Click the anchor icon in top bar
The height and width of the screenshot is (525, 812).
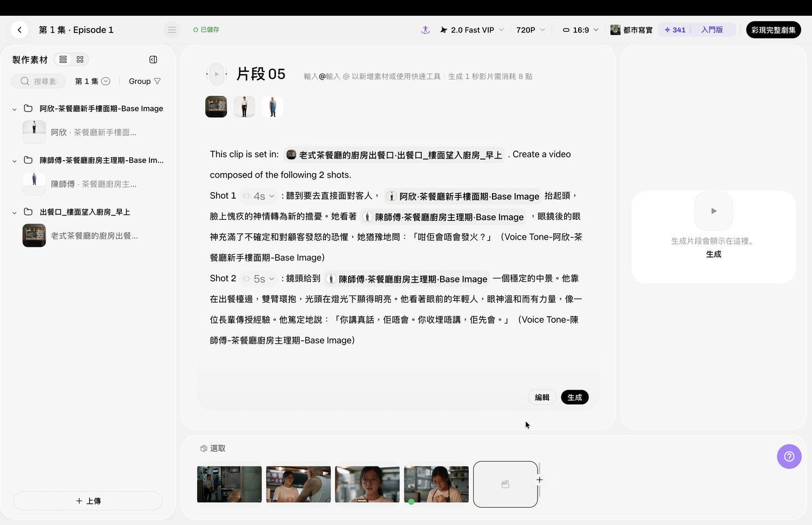click(425, 30)
